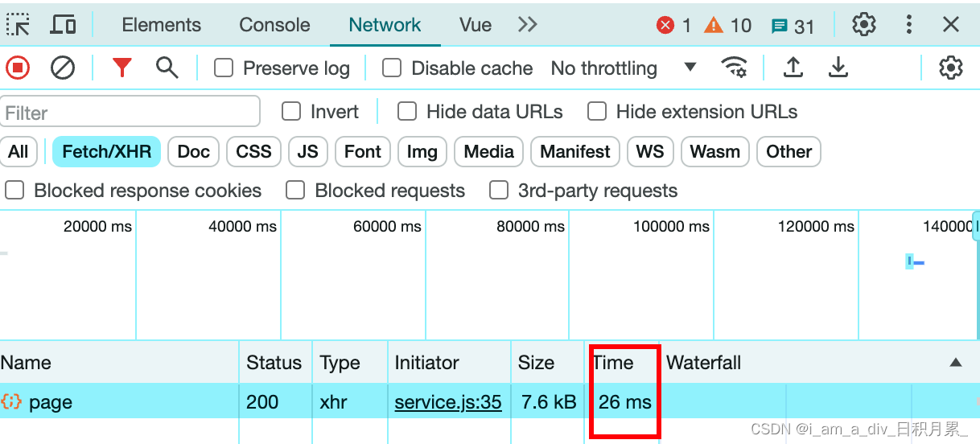This screenshot has height=444, width=980.
Task: Sort by the Status column header
Action: 274,363
